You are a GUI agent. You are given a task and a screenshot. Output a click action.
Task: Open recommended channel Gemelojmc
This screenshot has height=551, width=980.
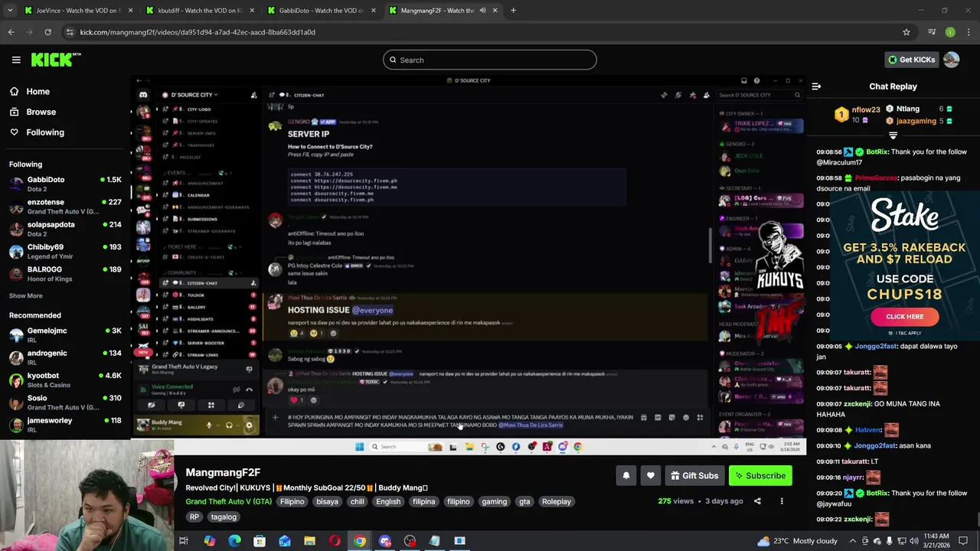pos(65,335)
